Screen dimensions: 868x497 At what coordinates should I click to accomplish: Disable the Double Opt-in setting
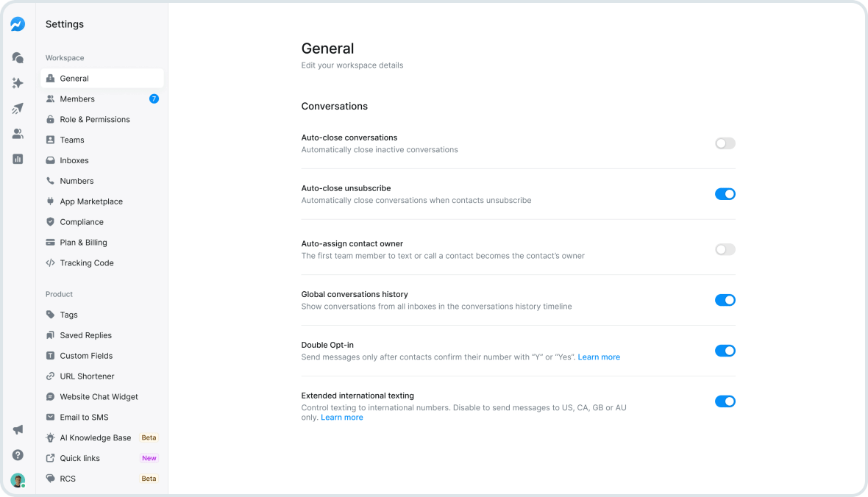[725, 351]
